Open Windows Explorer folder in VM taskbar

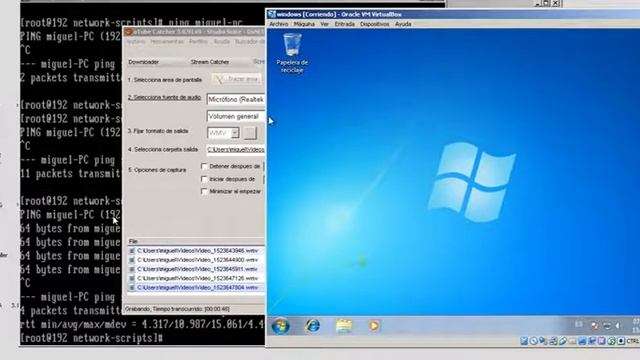pyautogui.click(x=344, y=326)
